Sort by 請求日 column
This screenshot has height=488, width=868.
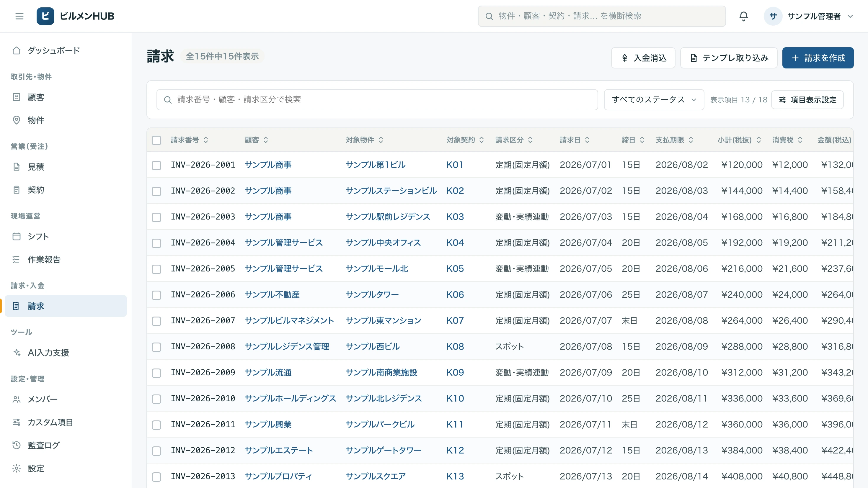click(575, 140)
